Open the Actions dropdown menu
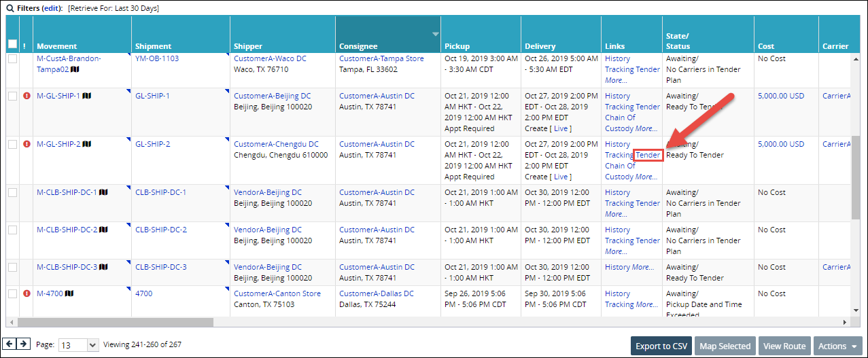Image resolution: width=868 pixels, height=358 pixels. pos(837,346)
